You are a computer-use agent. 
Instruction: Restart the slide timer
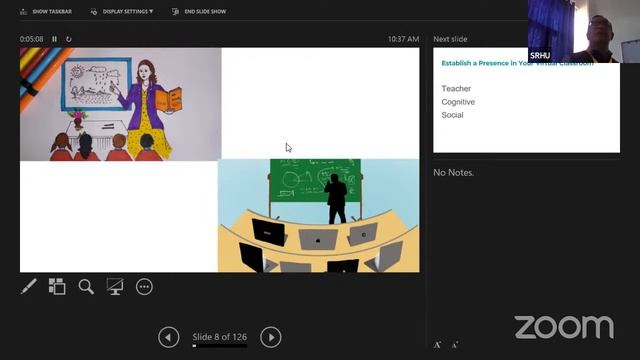(x=69, y=39)
